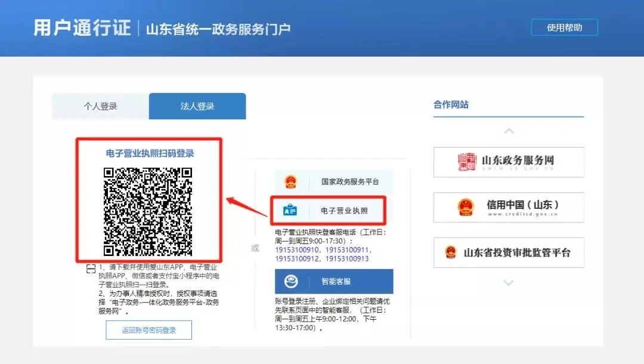
Task: Select the 法人登录 tab
Action: click(x=197, y=106)
